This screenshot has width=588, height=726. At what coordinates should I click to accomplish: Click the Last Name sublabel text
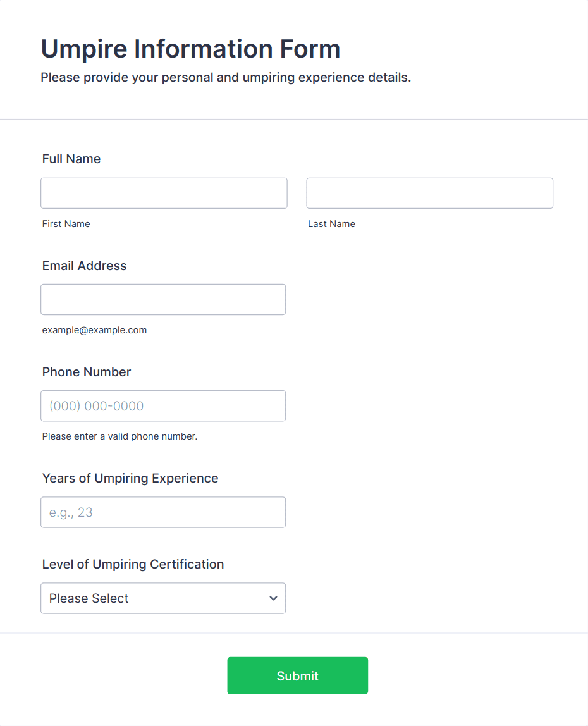pos(331,224)
